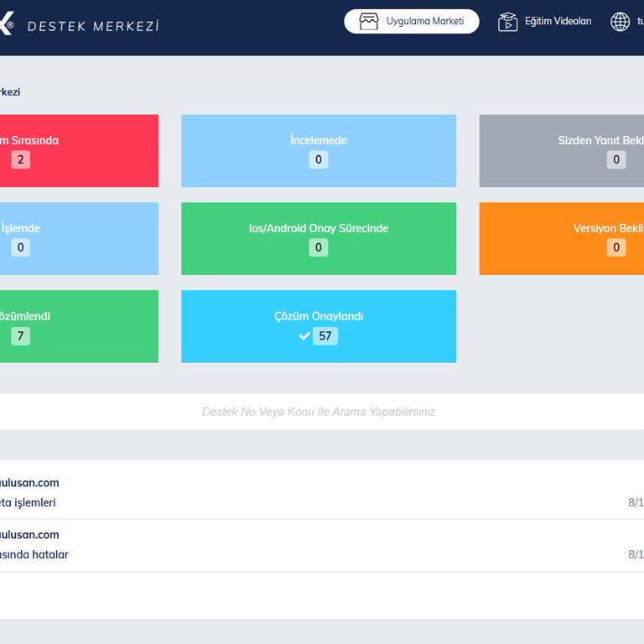The image size is (644, 644).
Task: Open the İşlemde status card
Action: click(x=79, y=239)
